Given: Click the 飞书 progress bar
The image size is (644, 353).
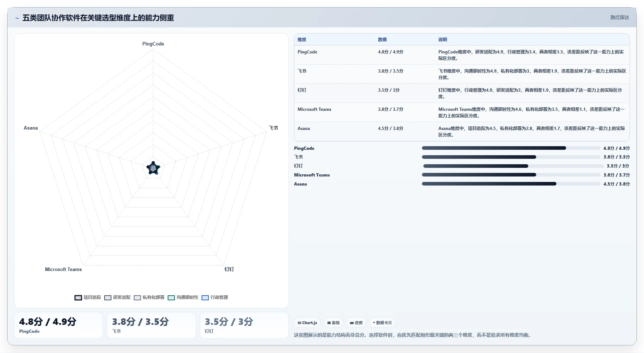Looking at the screenshot, I should coord(511,157).
